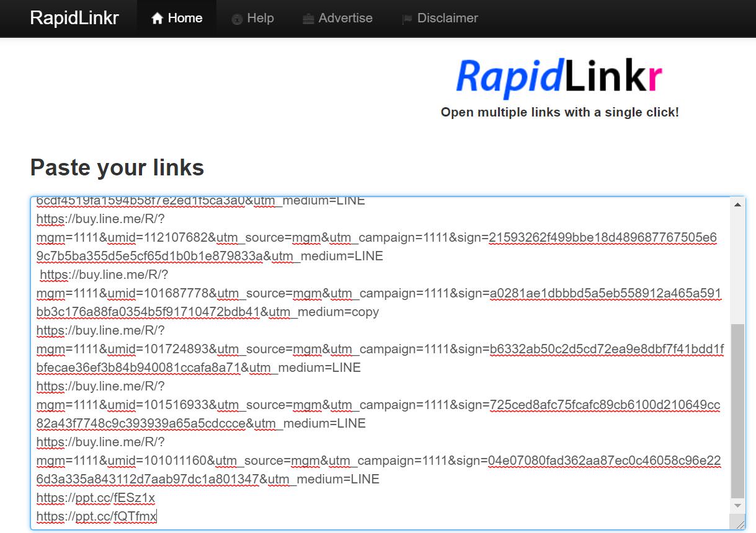Click the textarea scroll-up arrow
Screen dimensions: 756x533
[x=737, y=205]
